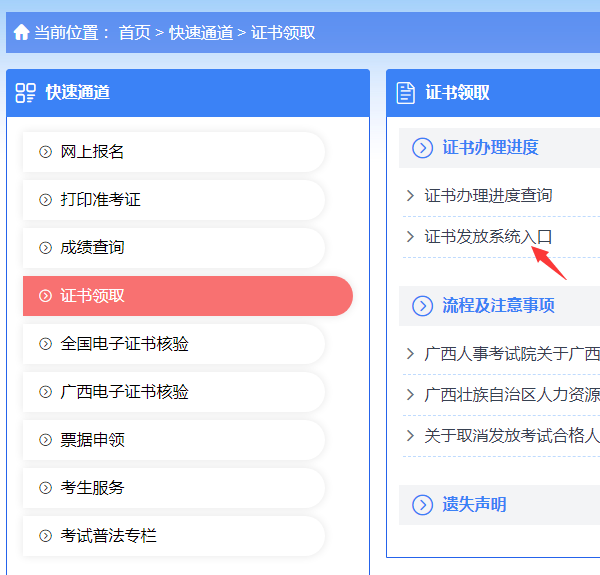Click the home icon in breadcrumb bar

tap(21, 32)
